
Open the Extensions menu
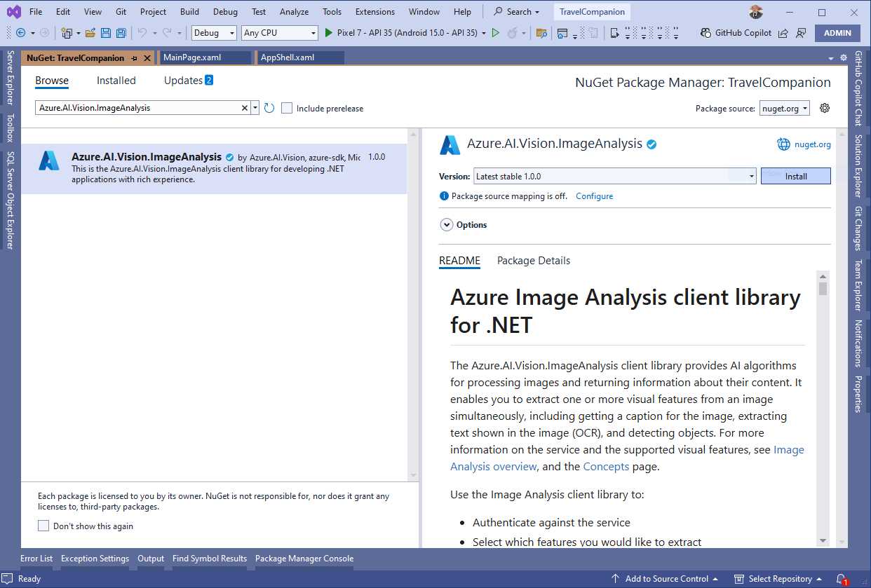tap(374, 12)
